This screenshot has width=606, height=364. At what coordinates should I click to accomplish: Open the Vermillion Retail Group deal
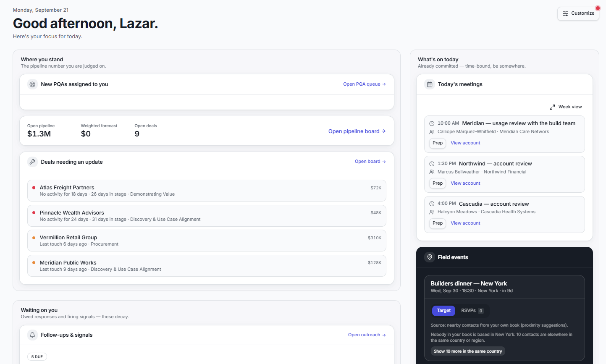point(207,241)
